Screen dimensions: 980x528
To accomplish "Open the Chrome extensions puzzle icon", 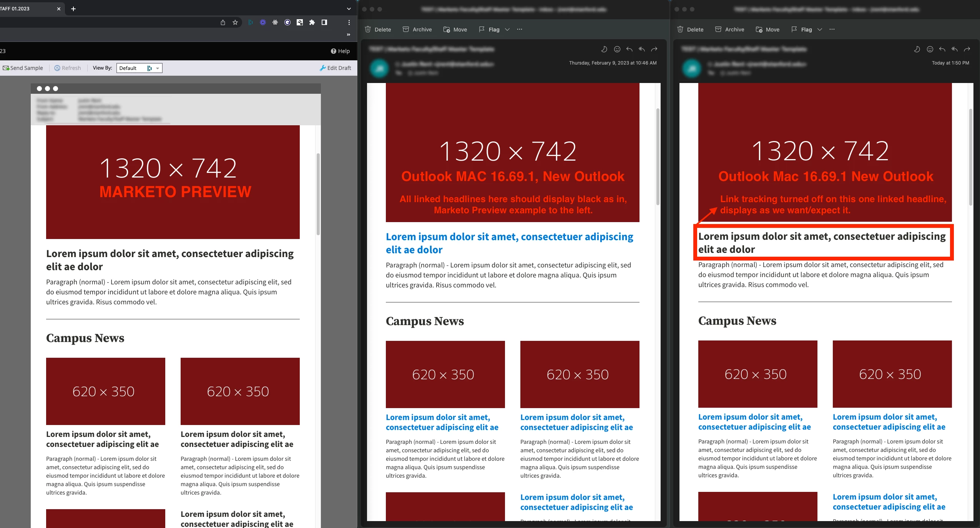I will (x=312, y=22).
